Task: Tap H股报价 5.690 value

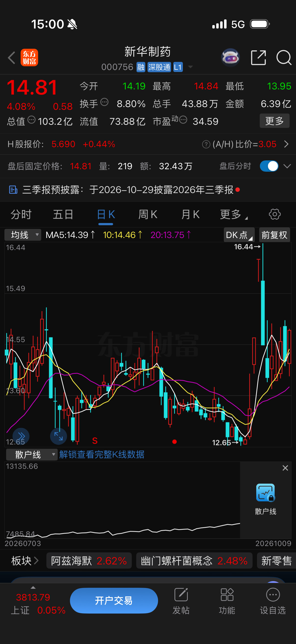Action: pos(64,144)
